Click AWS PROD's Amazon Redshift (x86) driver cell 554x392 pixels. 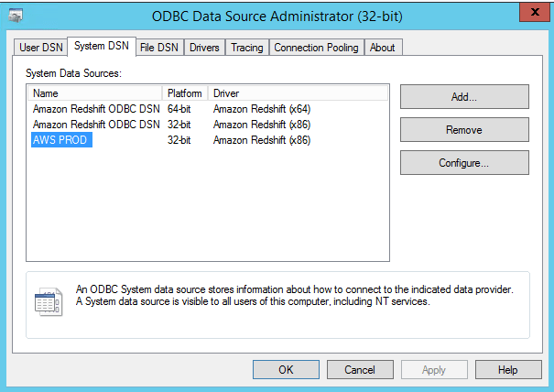point(262,140)
